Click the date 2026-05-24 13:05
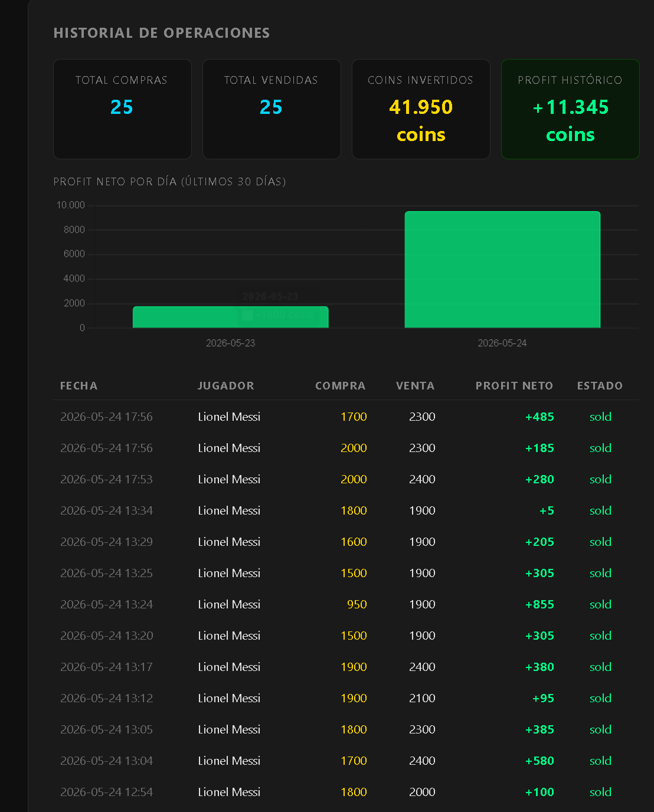The height and width of the screenshot is (812, 654). pos(106,729)
